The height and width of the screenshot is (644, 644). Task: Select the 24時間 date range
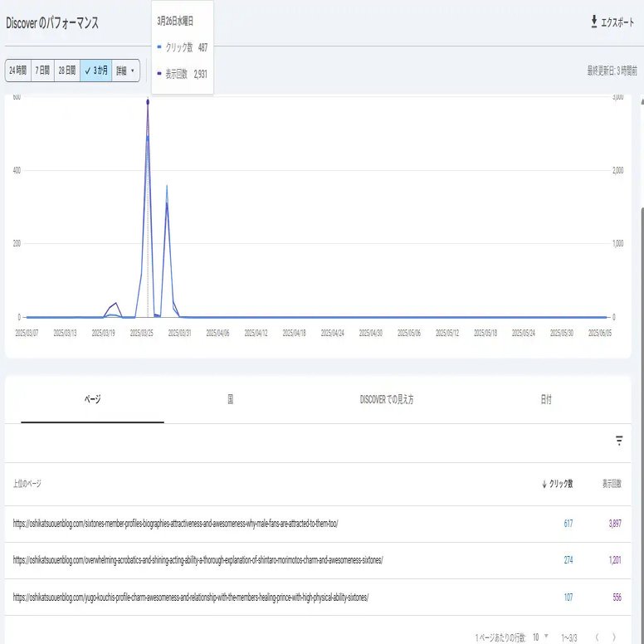17,71
